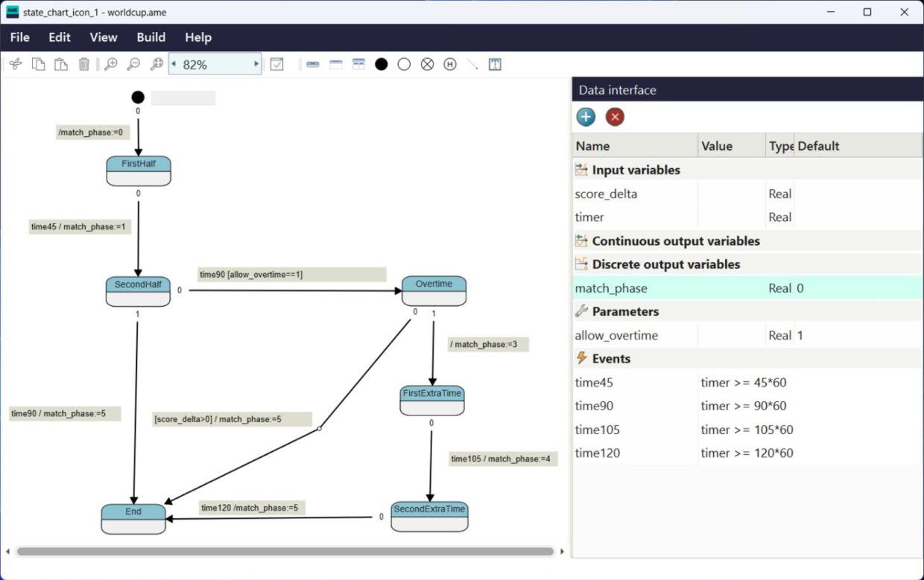Select the match_phase output variable row
This screenshot has width=924, height=580.
(747, 288)
